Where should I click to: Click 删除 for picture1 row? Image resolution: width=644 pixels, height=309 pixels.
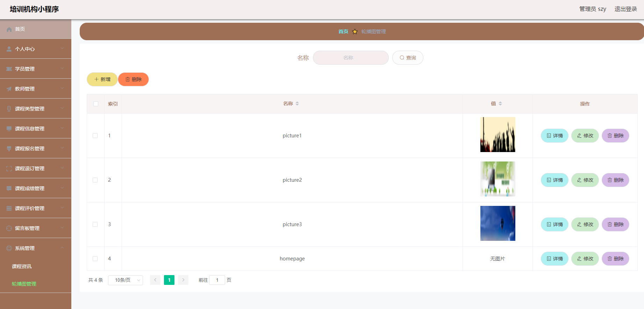tap(615, 136)
